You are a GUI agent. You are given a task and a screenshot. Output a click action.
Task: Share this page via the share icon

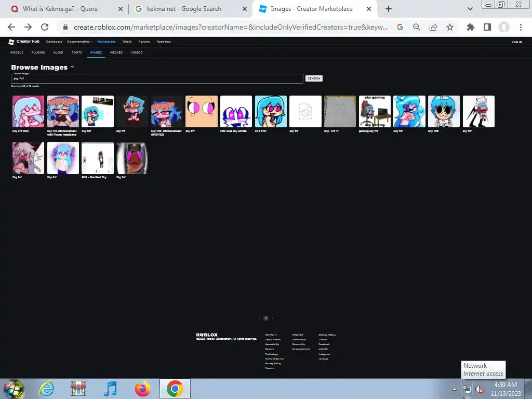click(433, 27)
